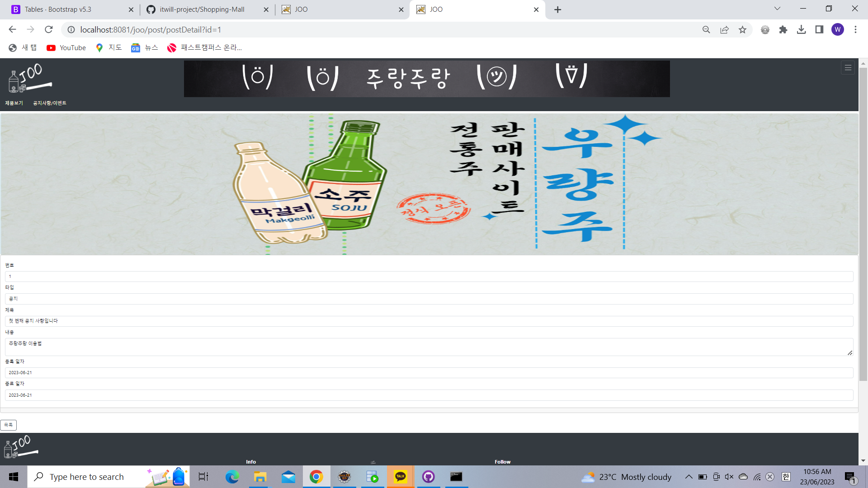868x488 pixels.
Task: Open the 공지사항/이벤트 navigation link
Action: pyautogui.click(x=50, y=103)
